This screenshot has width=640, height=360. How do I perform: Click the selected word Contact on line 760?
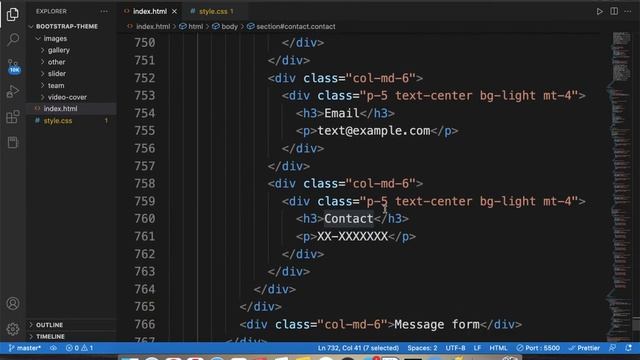[349, 219]
